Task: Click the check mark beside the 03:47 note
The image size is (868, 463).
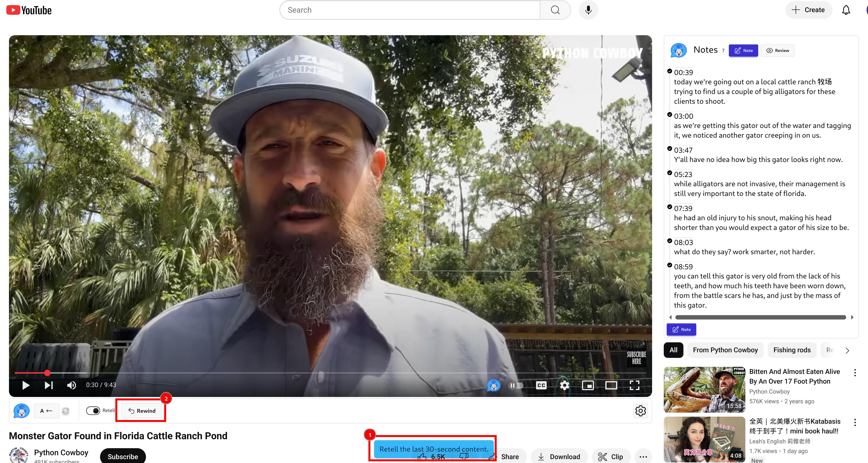Action: click(x=670, y=149)
